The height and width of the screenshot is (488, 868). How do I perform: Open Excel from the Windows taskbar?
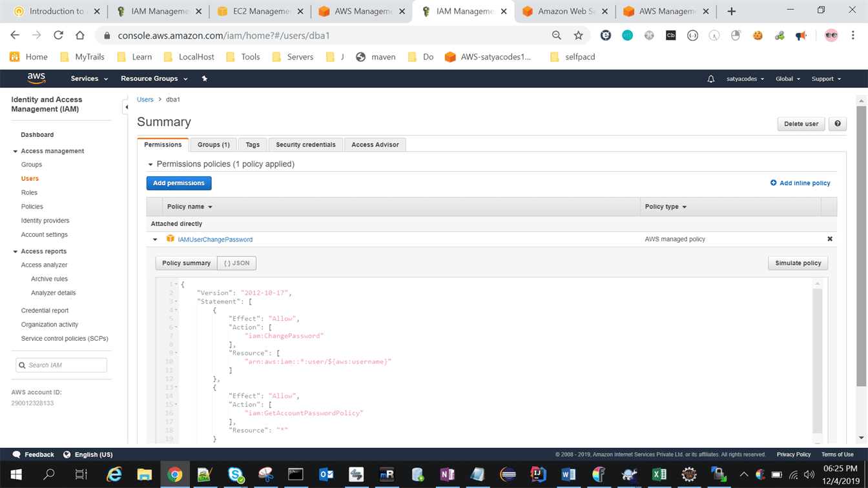(659, 474)
